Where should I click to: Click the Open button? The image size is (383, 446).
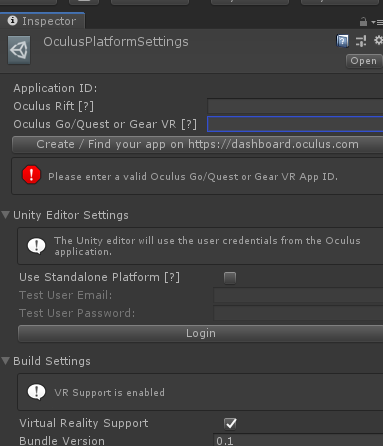364,61
